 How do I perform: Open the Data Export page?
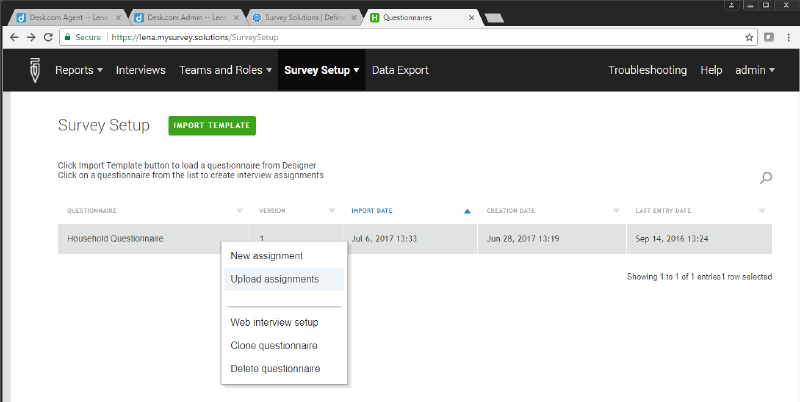(x=400, y=70)
